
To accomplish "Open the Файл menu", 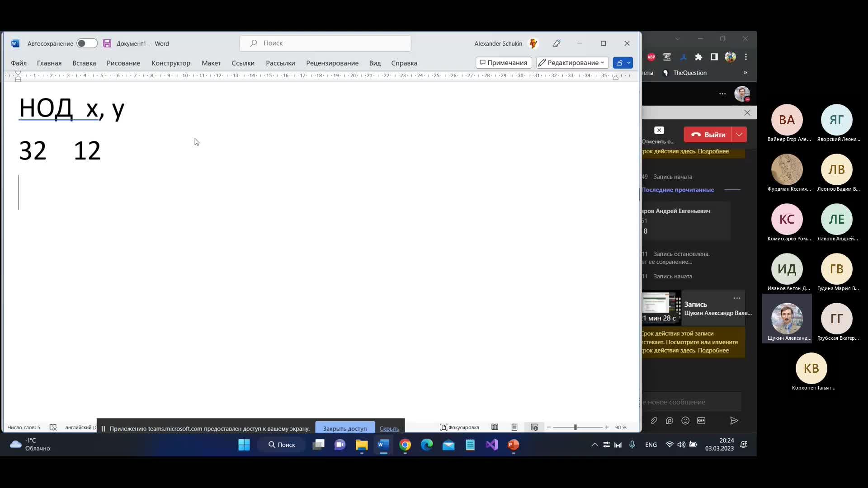I will click(x=19, y=63).
